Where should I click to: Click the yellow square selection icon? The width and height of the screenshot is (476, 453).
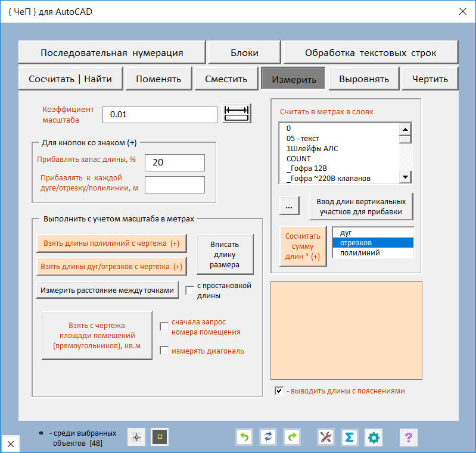(160, 438)
